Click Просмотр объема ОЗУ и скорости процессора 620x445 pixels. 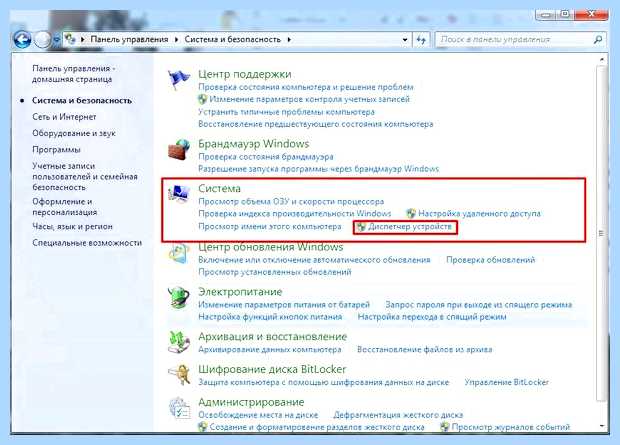pyautogui.click(x=291, y=201)
